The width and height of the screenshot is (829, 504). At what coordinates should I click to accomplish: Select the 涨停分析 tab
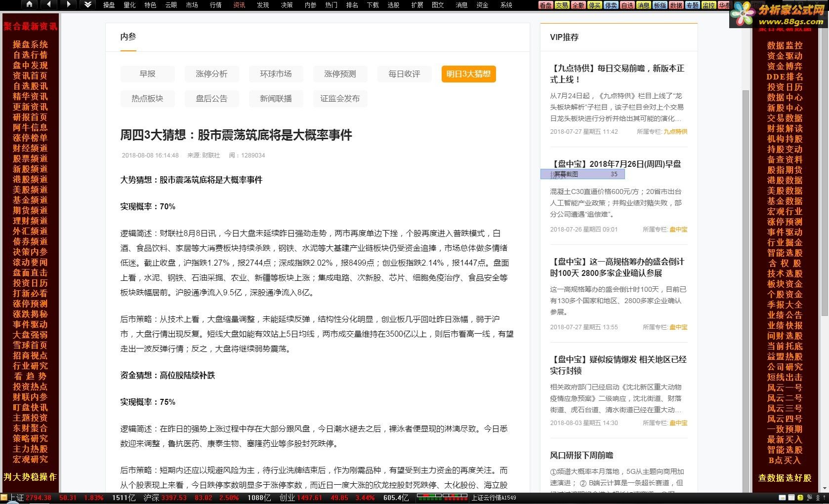coord(211,74)
